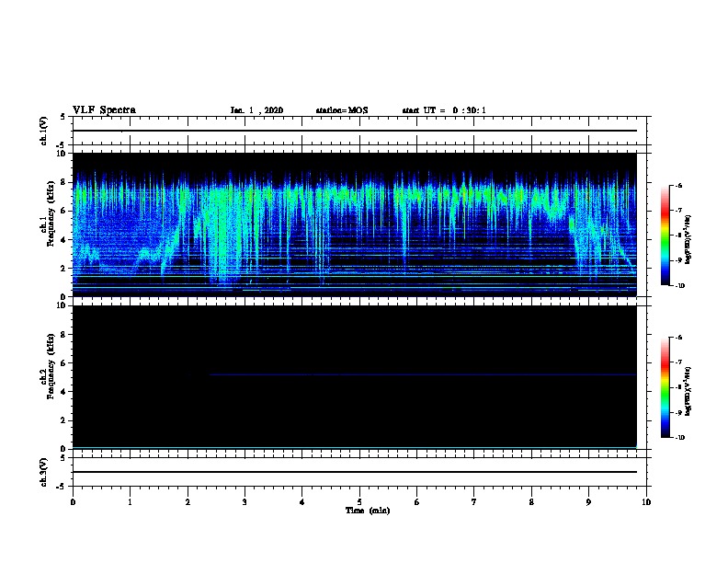Click the time axis tick label "7"
This screenshot has height=563, width=728.
point(474,502)
